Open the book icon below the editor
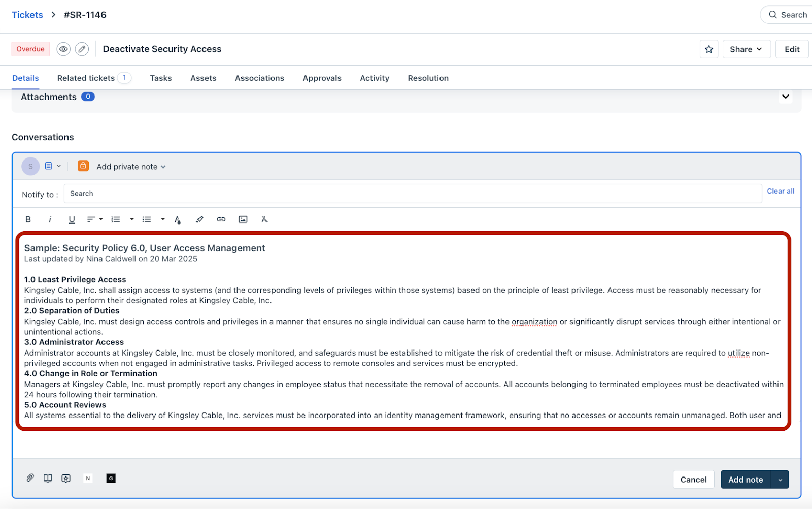This screenshot has width=812, height=509. (48, 478)
